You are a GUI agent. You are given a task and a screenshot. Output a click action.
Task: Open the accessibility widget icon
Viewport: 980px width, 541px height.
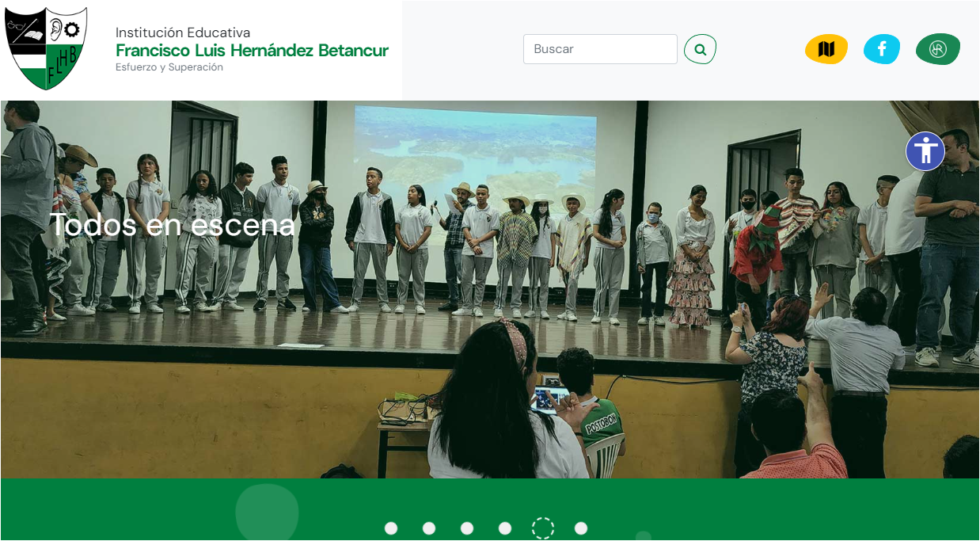[x=925, y=151]
